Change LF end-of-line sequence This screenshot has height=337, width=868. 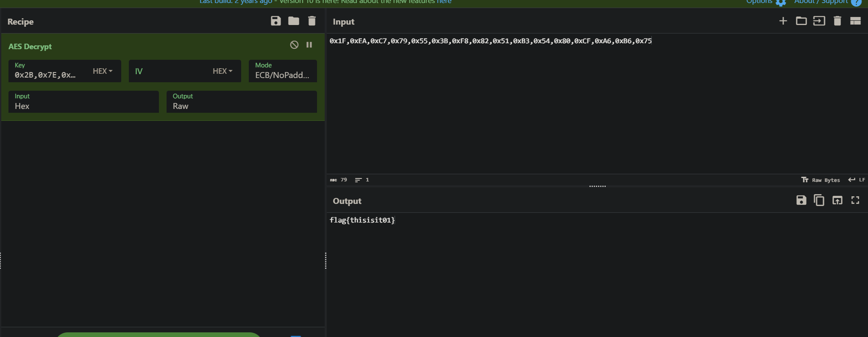click(x=857, y=180)
